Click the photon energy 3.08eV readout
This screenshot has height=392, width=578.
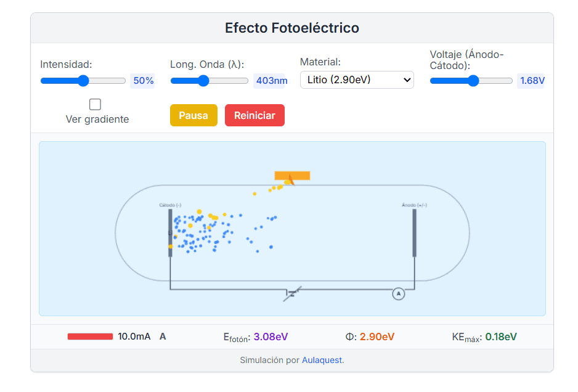271,337
